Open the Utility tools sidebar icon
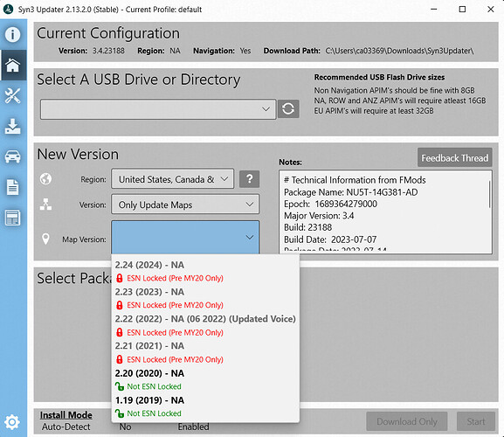Screen dimensions: 504x437 [12, 96]
